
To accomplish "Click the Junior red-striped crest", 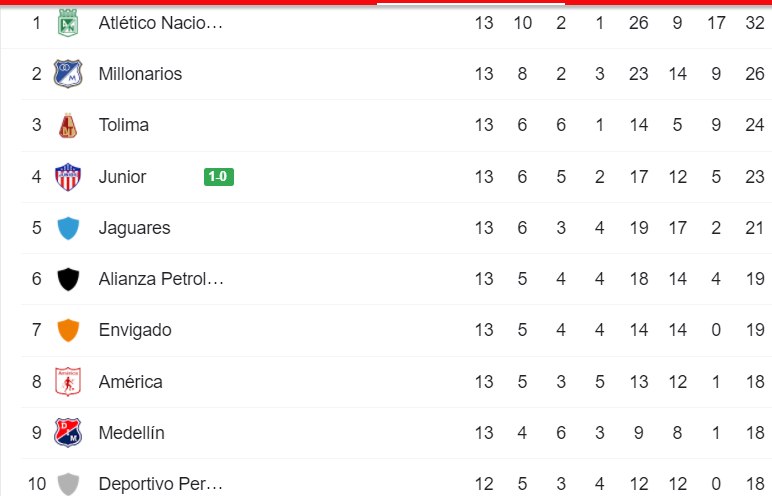I will click(68, 177).
